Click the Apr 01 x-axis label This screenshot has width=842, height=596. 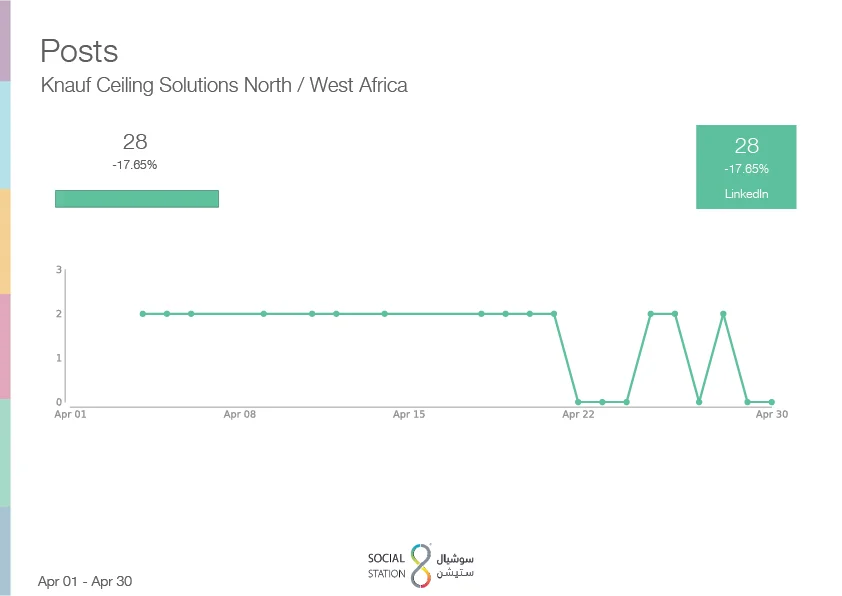(x=70, y=414)
